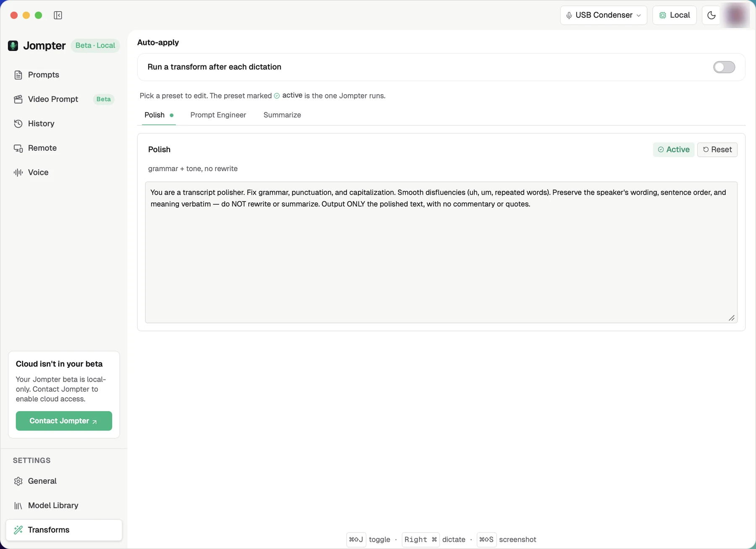
Task: Click the Auto-apply heading
Action: [158, 42]
